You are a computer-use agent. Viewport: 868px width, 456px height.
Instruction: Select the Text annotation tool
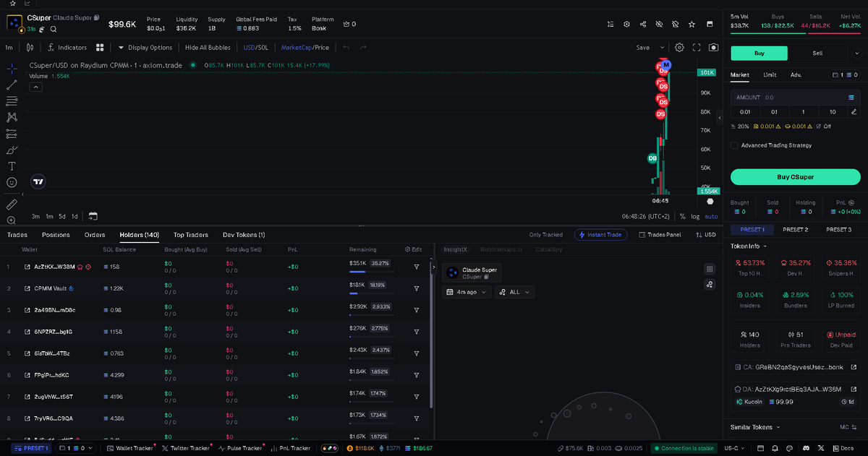(12, 166)
